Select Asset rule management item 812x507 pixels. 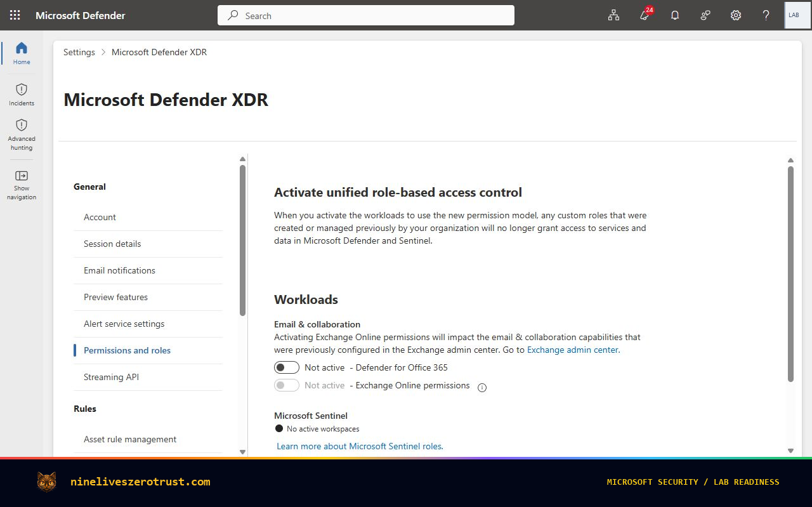coord(148,439)
